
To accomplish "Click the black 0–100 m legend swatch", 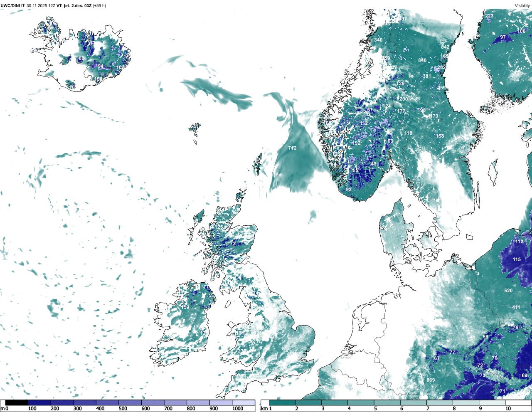I will 17,402.
